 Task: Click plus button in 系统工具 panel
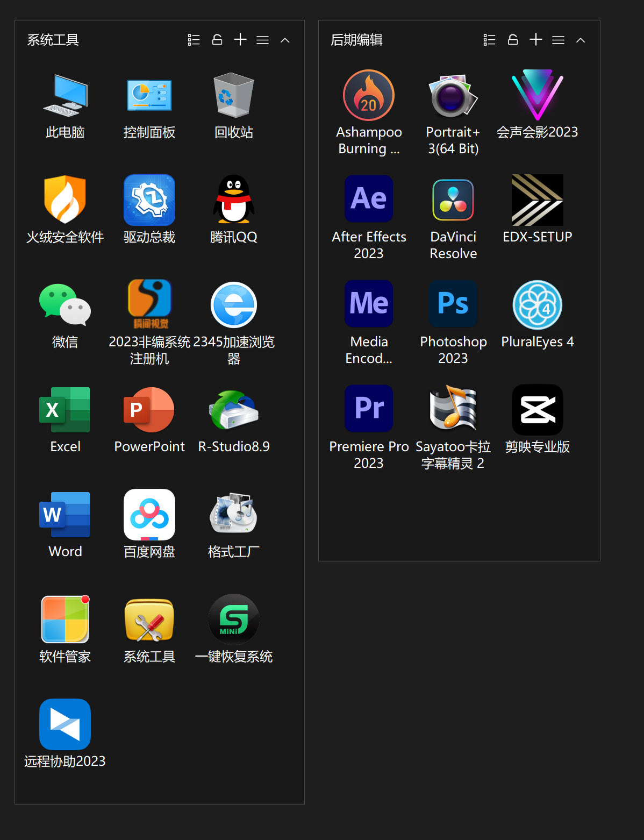[x=240, y=39]
